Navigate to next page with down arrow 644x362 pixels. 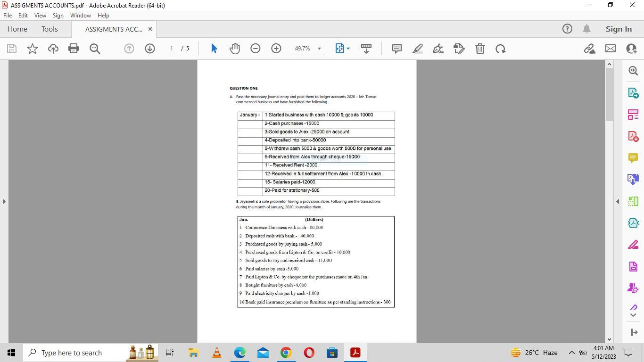pos(149,49)
